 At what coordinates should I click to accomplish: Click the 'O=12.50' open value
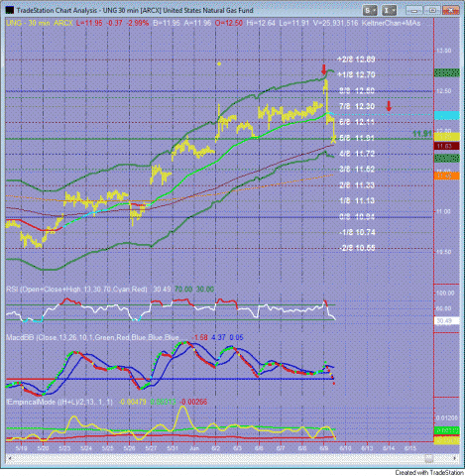229,23
